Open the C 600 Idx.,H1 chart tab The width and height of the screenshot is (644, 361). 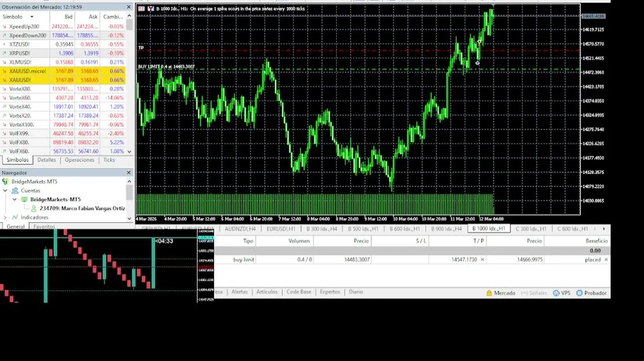(572, 229)
